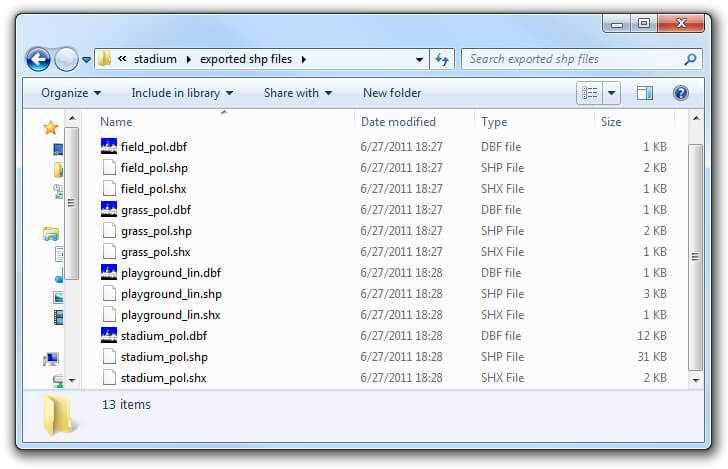Click the stadium_pol.shp file name
Viewport: 728px width, 469px height.
(164, 357)
